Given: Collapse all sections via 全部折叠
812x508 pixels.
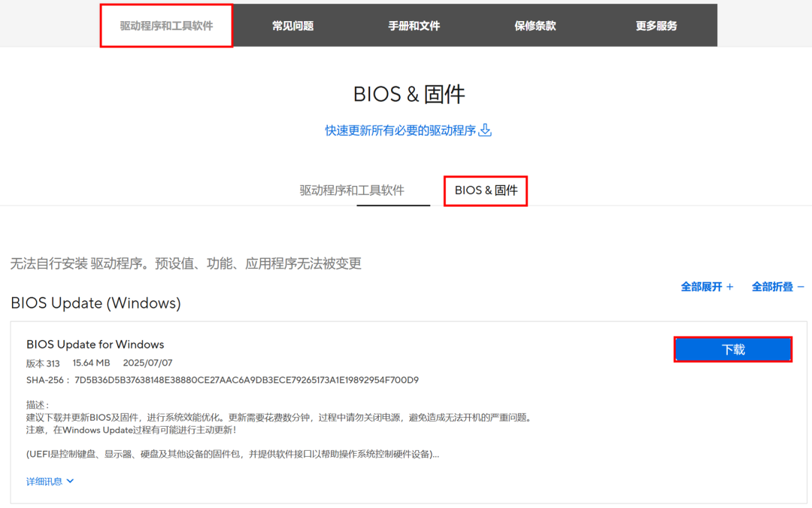Looking at the screenshot, I should pos(772,287).
